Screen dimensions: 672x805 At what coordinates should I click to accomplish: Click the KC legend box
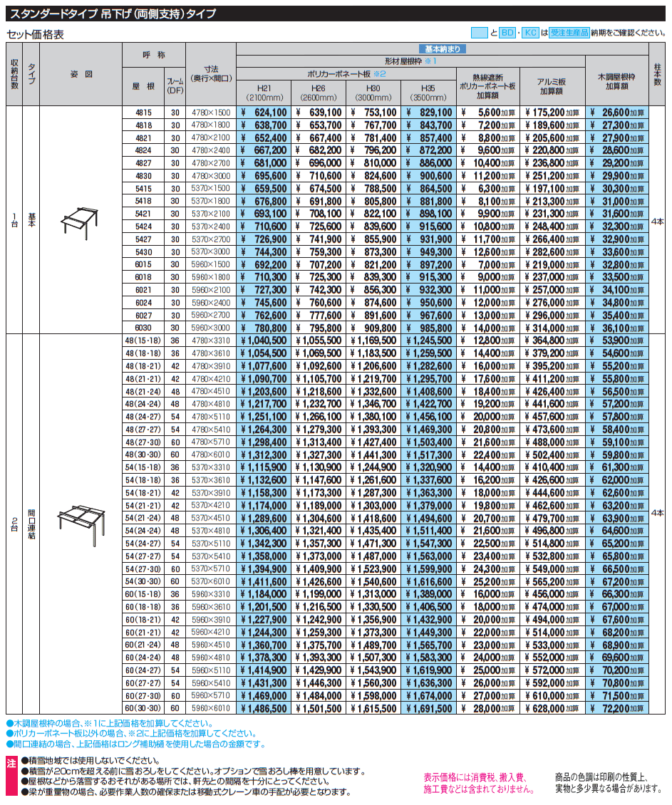click(530, 33)
